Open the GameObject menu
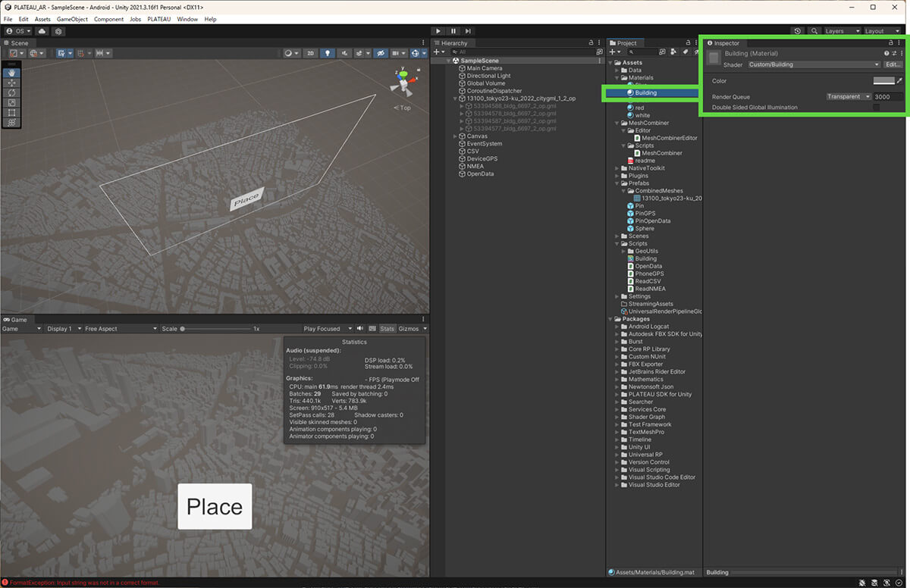 click(x=72, y=19)
